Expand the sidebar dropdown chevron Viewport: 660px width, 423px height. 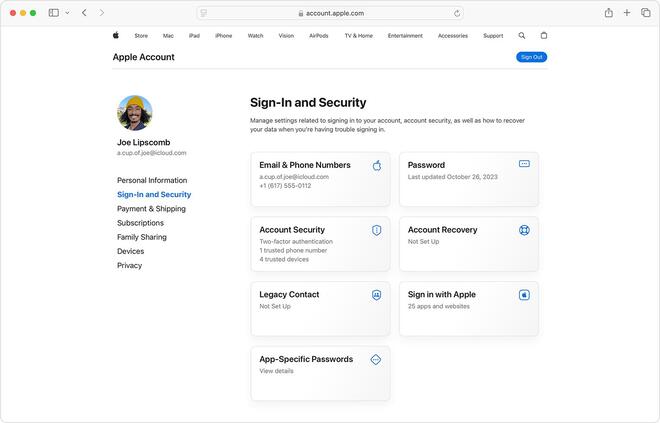click(67, 13)
